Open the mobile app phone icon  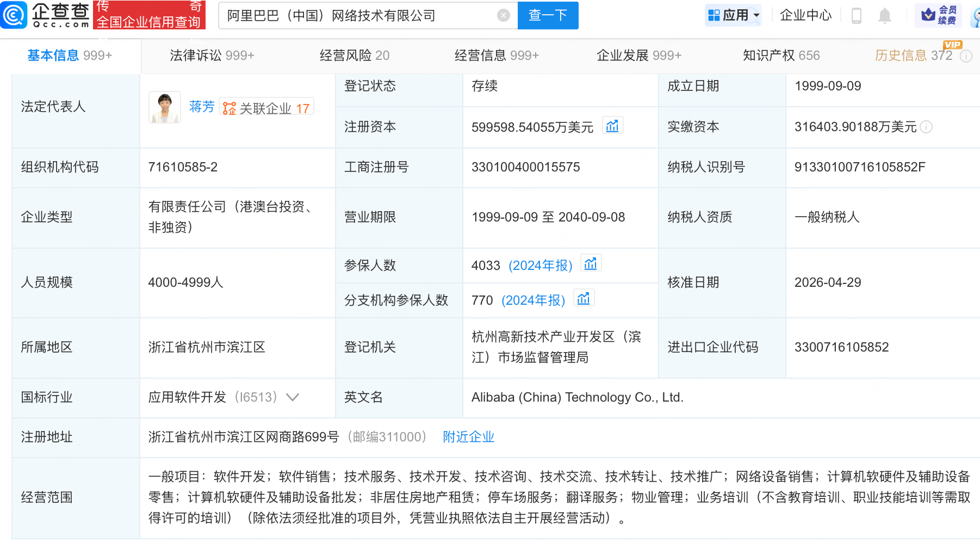(856, 16)
